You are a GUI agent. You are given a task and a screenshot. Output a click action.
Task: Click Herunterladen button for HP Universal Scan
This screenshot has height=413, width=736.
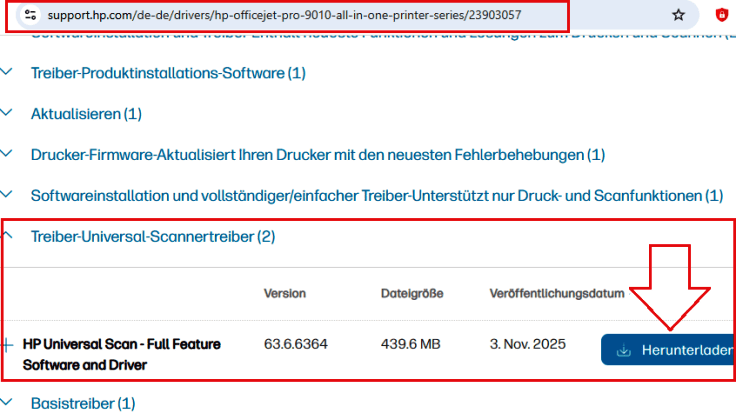[x=667, y=350]
